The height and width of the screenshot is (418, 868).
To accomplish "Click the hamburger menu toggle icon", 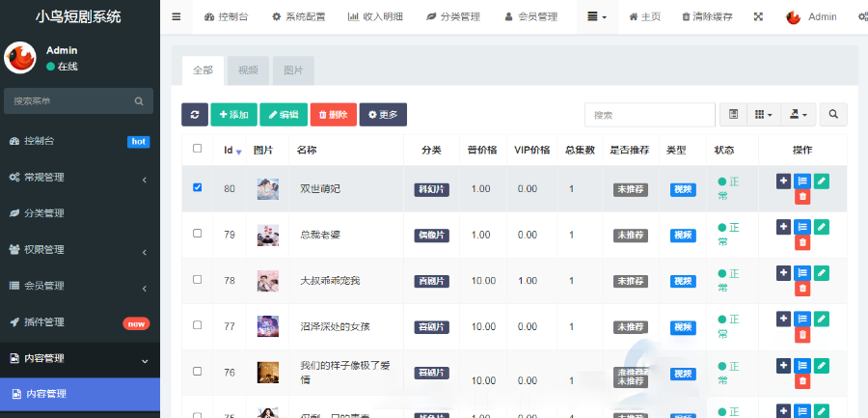I will click(176, 17).
